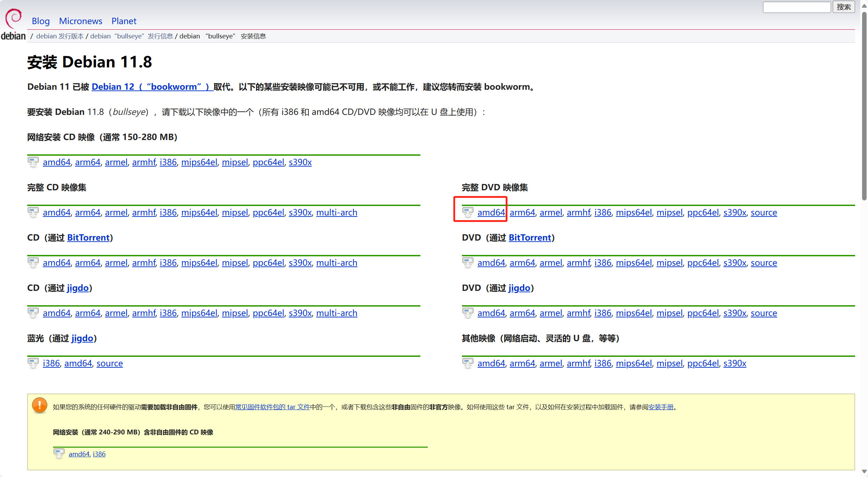868x477 pixels.
Task: Focus the search text field
Action: (x=796, y=7)
